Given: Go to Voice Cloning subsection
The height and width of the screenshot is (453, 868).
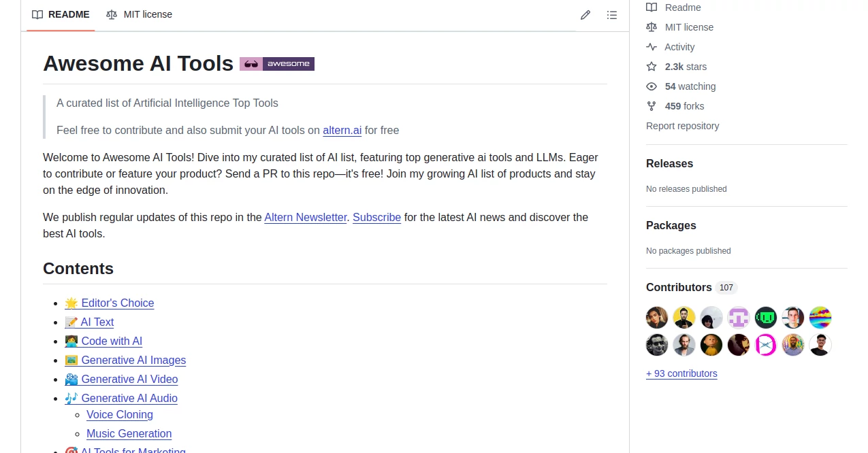Looking at the screenshot, I should coord(120,414).
